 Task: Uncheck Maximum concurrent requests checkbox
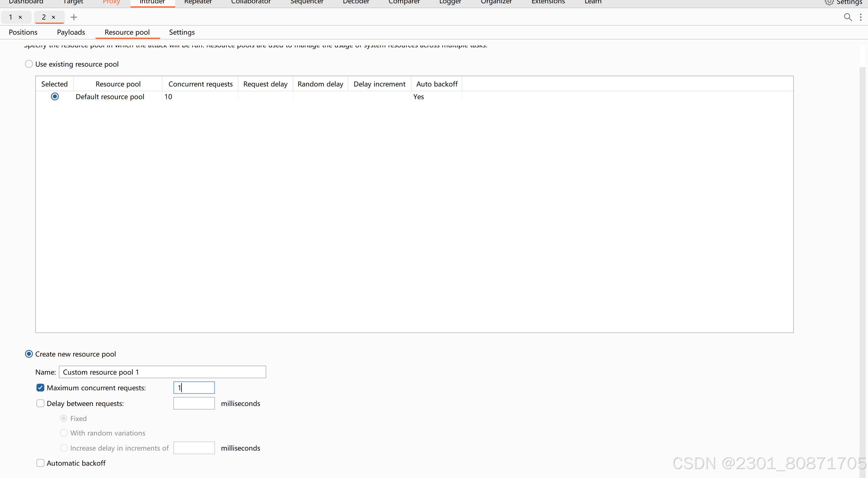(40, 388)
